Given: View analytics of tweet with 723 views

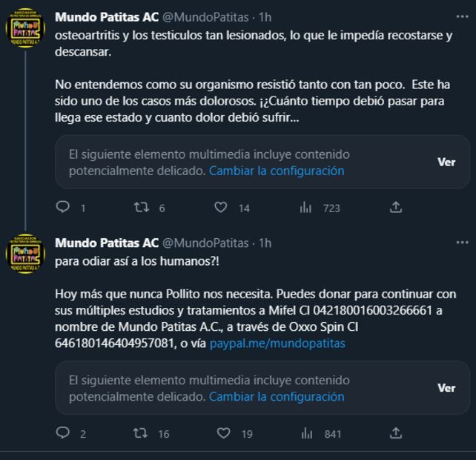Looking at the screenshot, I should click(x=305, y=208).
